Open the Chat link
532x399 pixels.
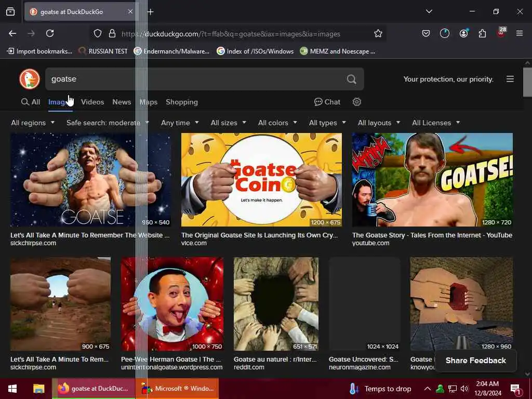point(327,102)
